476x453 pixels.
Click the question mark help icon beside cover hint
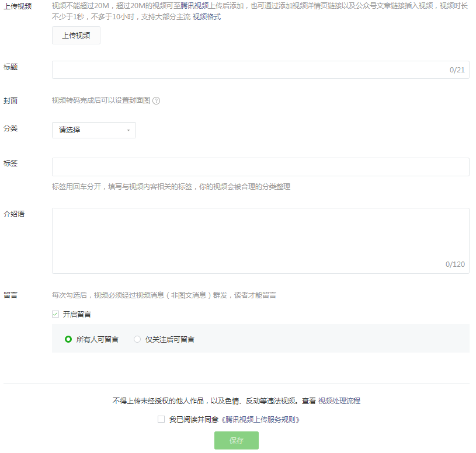(x=156, y=100)
